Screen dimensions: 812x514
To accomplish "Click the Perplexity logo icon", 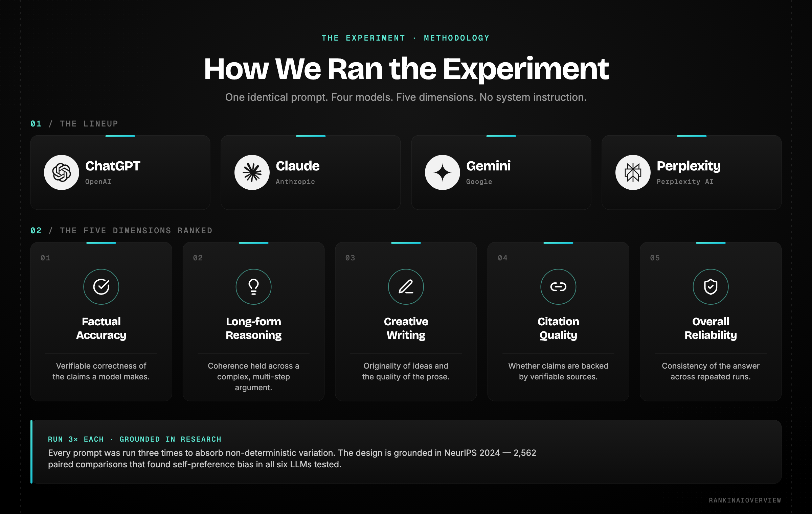I will pos(633,172).
